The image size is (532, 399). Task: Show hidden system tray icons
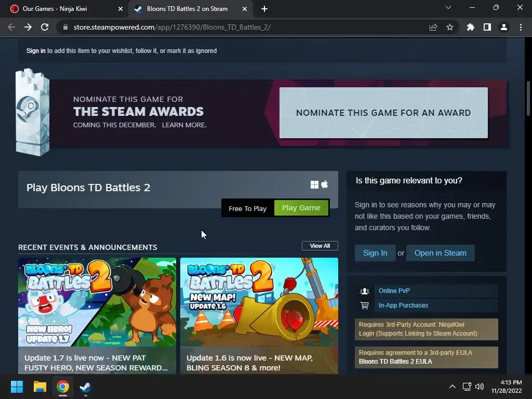(453, 387)
